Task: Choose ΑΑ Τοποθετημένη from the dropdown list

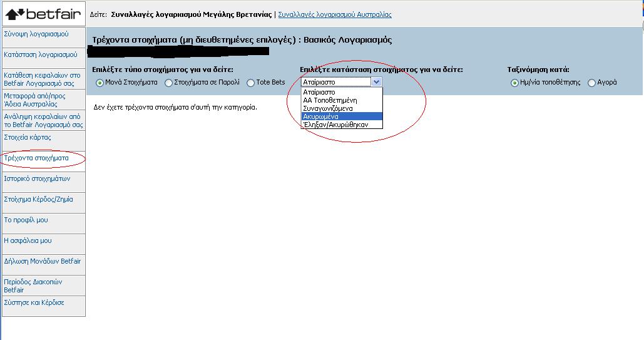Action: [x=342, y=100]
